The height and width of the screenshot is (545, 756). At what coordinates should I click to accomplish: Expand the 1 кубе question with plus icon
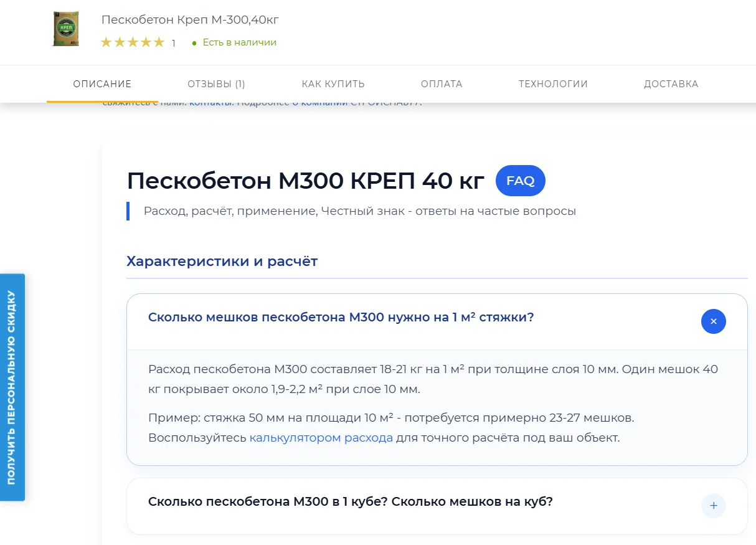click(x=714, y=506)
